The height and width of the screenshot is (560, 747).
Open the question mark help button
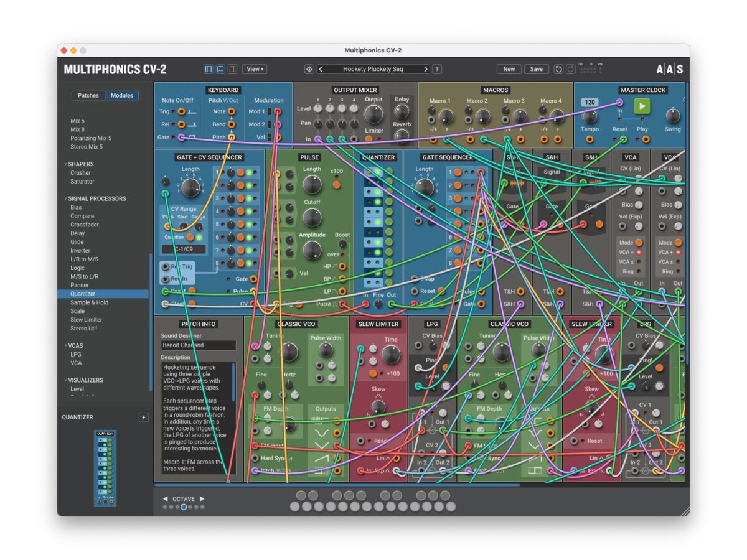point(437,69)
